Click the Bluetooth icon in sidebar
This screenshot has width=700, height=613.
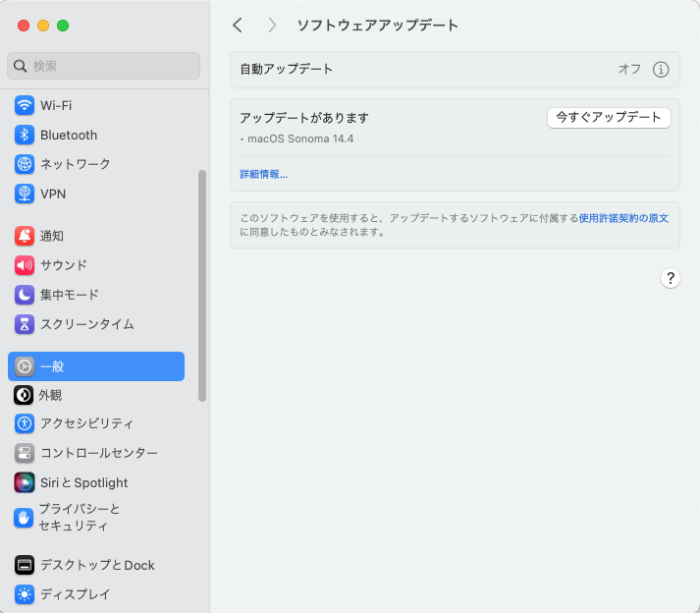click(x=25, y=135)
